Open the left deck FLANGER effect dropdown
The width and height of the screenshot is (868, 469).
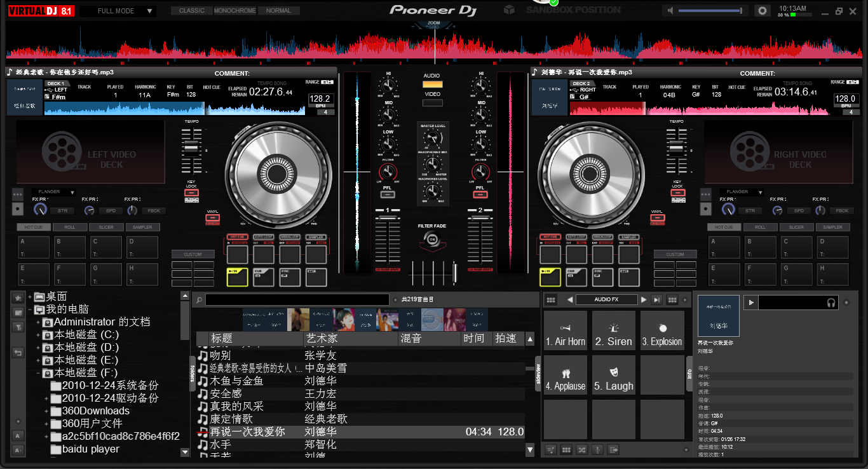53,192
